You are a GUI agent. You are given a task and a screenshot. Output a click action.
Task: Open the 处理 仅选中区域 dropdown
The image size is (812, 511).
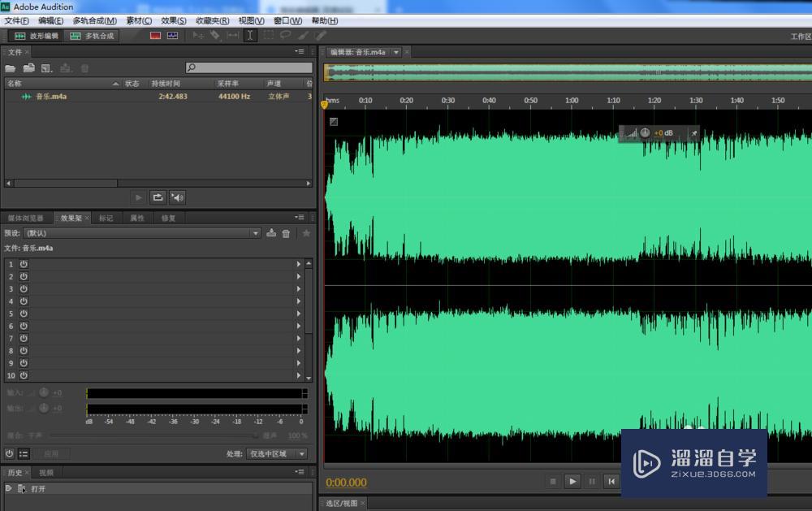[x=277, y=454]
